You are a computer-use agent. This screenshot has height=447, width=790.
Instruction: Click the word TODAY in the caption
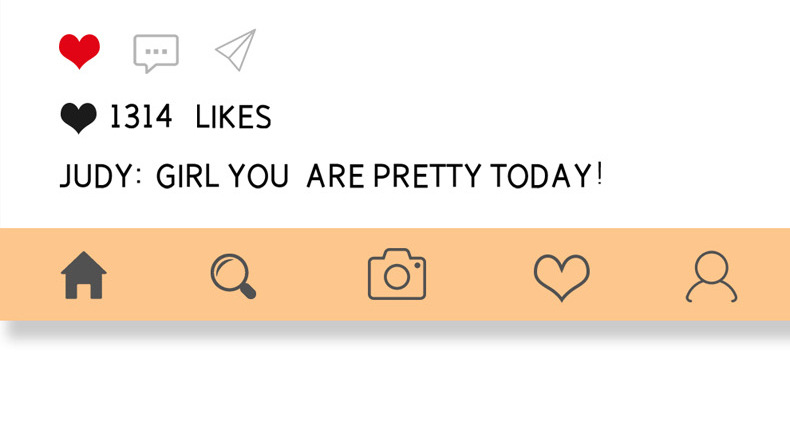pyautogui.click(x=541, y=177)
